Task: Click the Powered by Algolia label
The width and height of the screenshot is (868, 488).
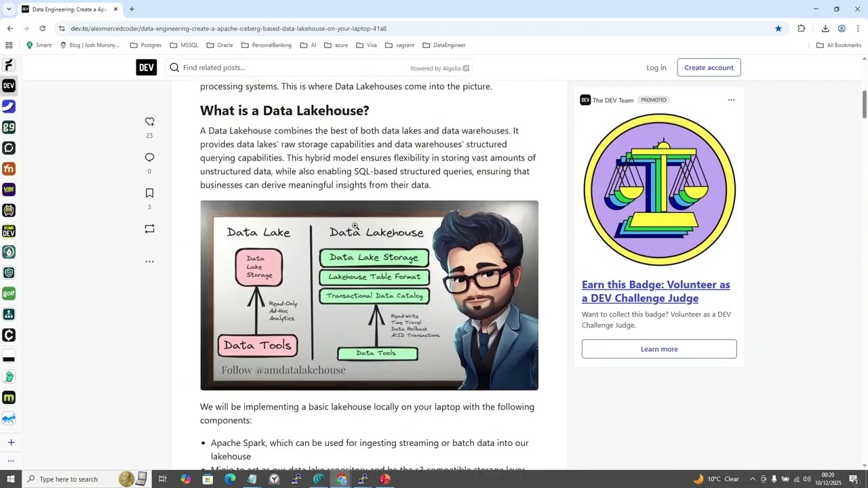Action: (x=439, y=68)
